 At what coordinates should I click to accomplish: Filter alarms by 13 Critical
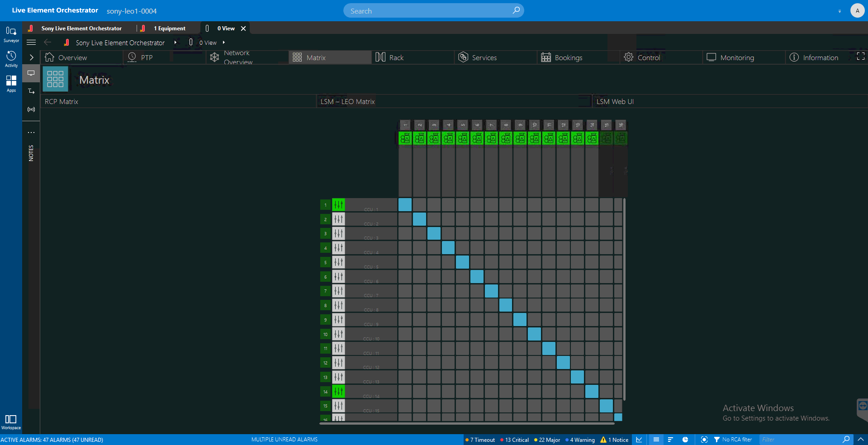pos(515,440)
